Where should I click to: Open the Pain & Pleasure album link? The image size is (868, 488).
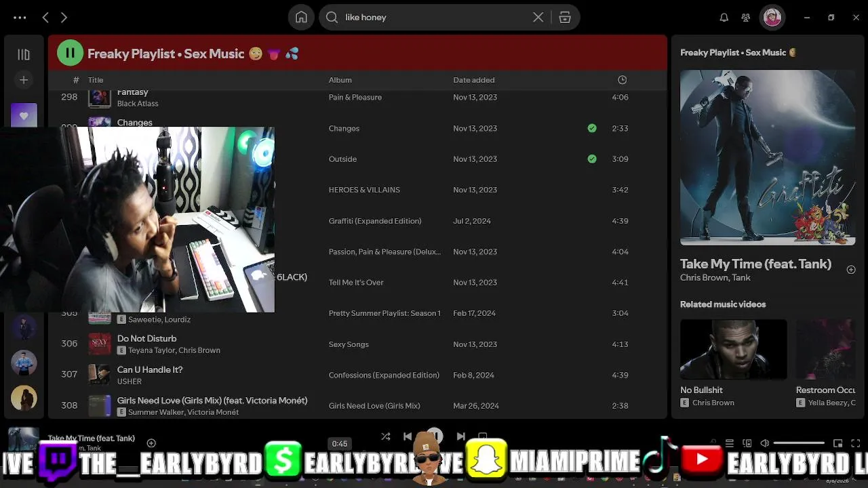(355, 97)
